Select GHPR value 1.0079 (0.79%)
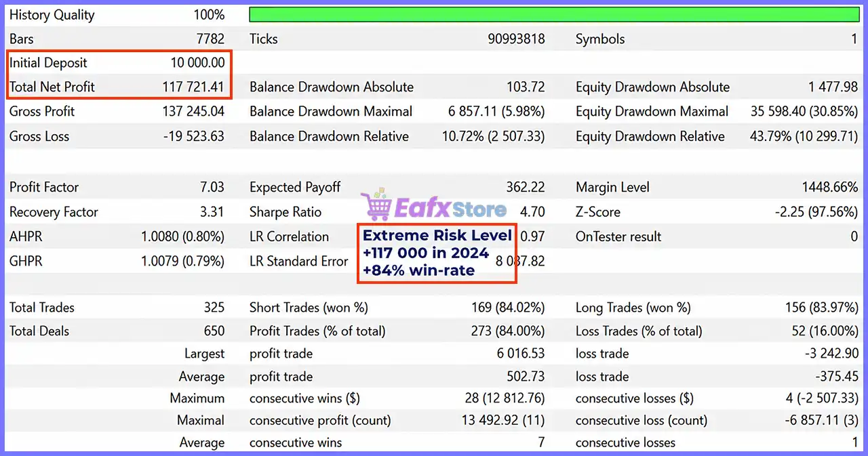Screen dimensions: 868x456 [182, 261]
